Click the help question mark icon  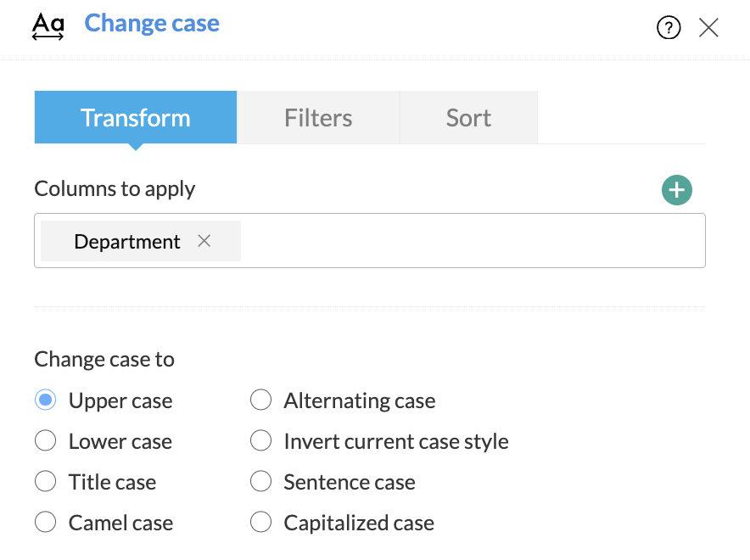tap(669, 28)
